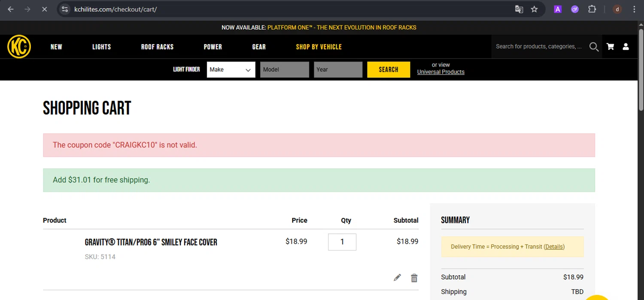The image size is (644, 300).
Task: Click the Shipping TBD value
Action: (x=577, y=292)
